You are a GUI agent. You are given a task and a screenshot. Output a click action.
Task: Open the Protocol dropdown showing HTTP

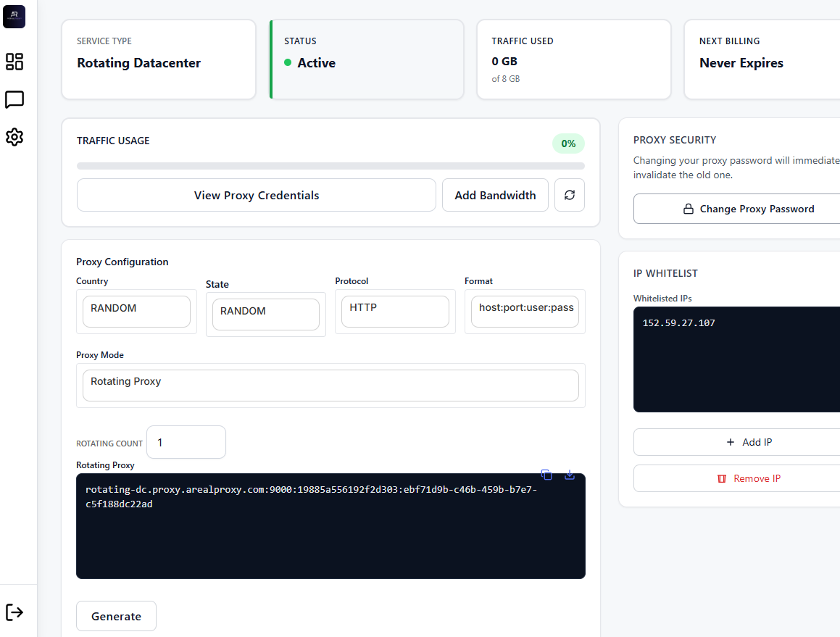click(x=395, y=312)
